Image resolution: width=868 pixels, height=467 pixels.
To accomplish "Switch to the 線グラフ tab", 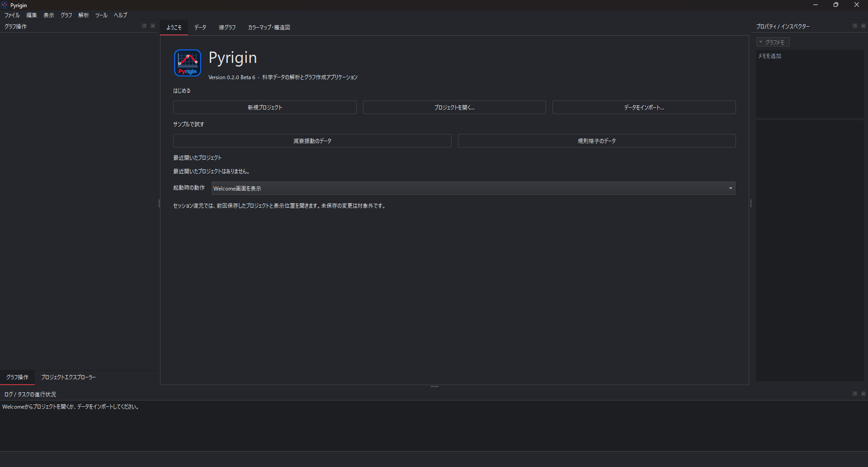I will 227,28.
